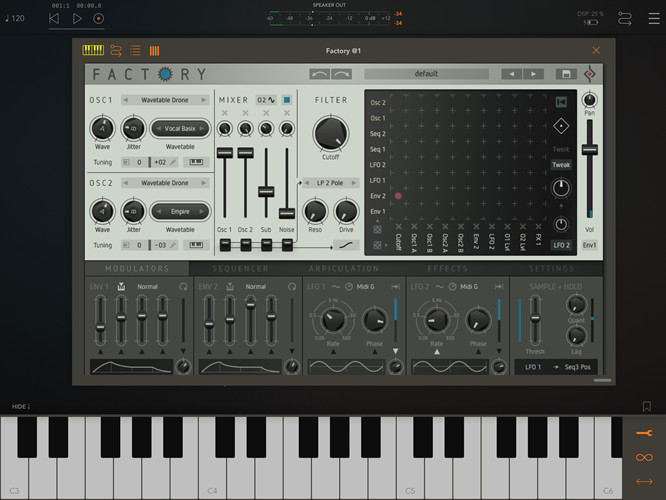Open the orange routing icon in the plugin header

pos(116,51)
